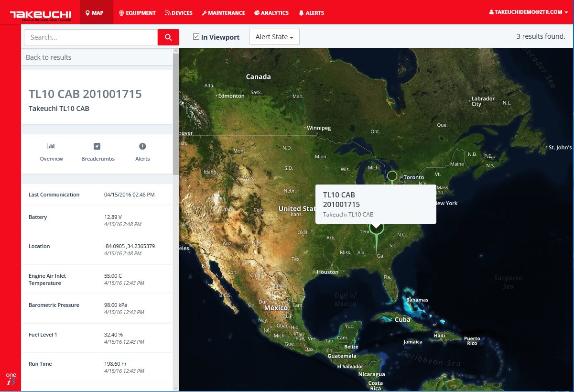The width and height of the screenshot is (574, 392).
Task: Select the green map pin near Toronto
Action: pyautogui.click(x=392, y=176)
